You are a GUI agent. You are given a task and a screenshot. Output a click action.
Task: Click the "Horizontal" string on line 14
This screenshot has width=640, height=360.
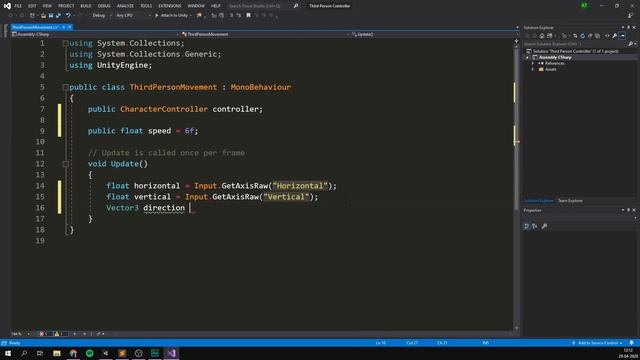point(300,186)
